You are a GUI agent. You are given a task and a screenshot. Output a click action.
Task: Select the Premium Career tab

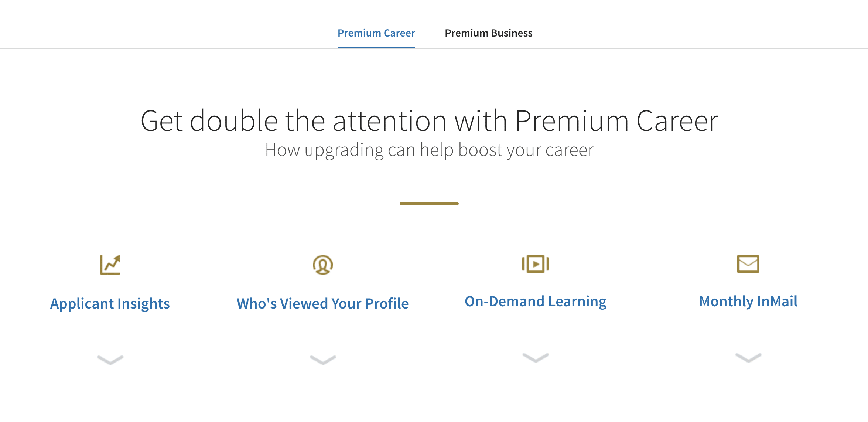click(x=376, y=33)
